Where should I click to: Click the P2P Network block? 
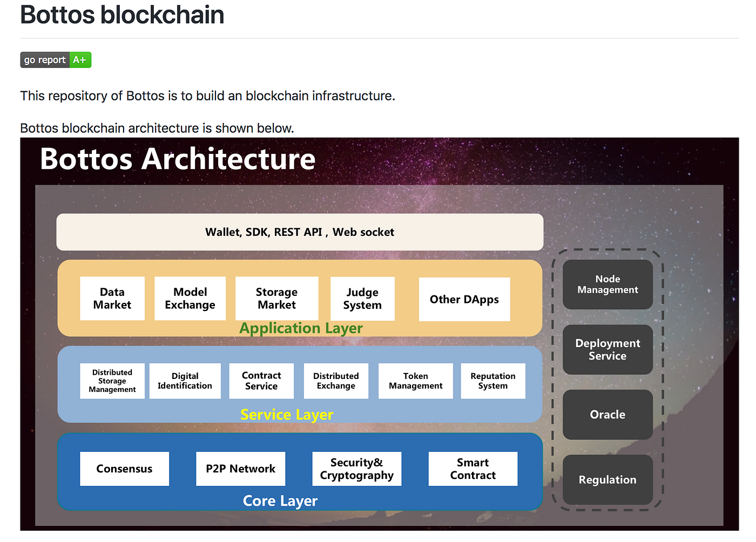tap(240, 469)
